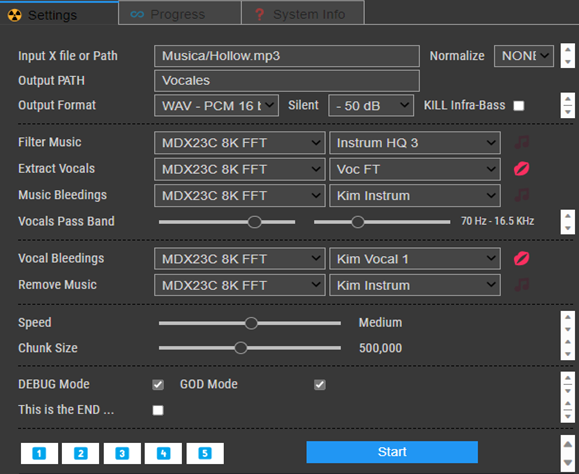Click the music note icon beside Music Bleedings
The image size is (579, 474).
[x=522, y=195]
